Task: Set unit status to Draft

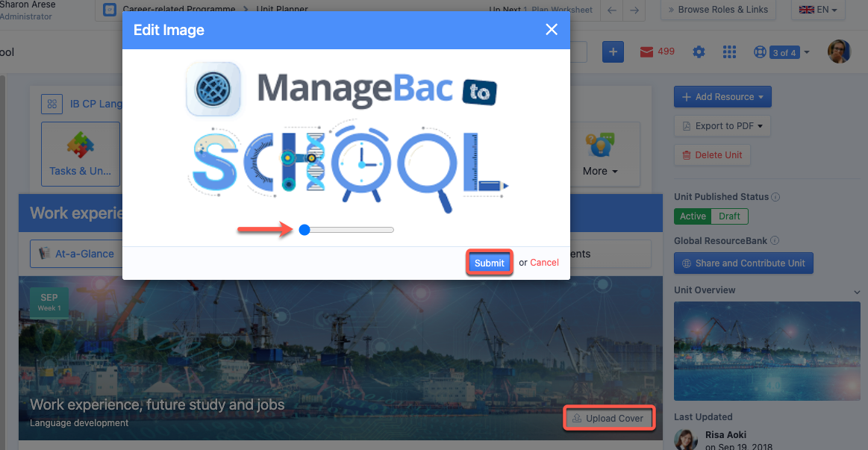Action: 730,216
